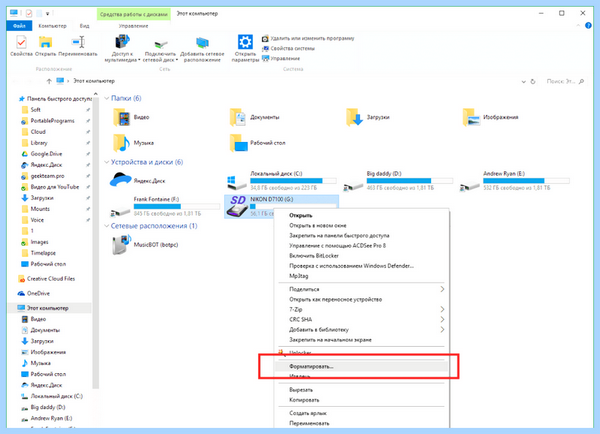Viewport: 600px width, 434px height.
Task: Select Big daddy (D:) drive
Action: coord(398,181)
